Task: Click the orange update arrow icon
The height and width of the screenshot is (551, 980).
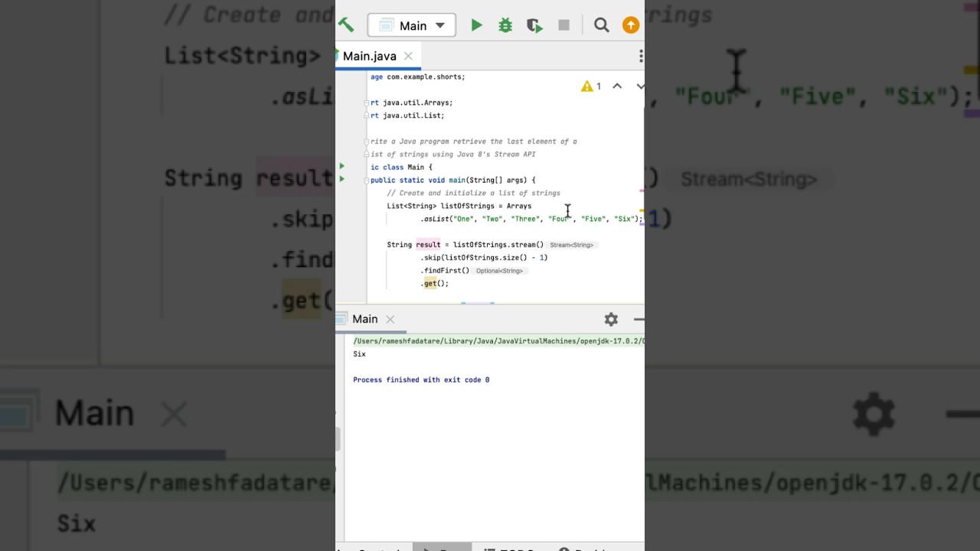Action: 631,25
